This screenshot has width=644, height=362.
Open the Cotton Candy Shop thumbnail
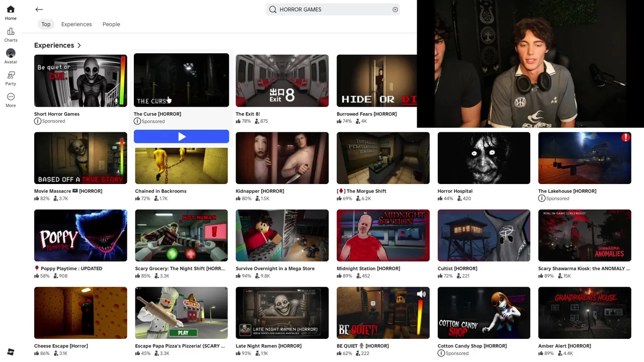tap(484, 313)
